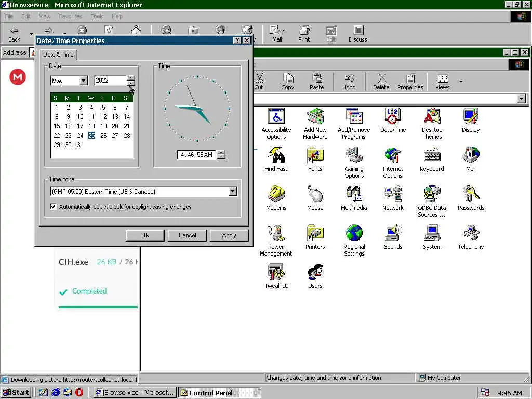532x399 pixels.
Task: Switch to the Date & Time tab
Action: click(58, 54)
